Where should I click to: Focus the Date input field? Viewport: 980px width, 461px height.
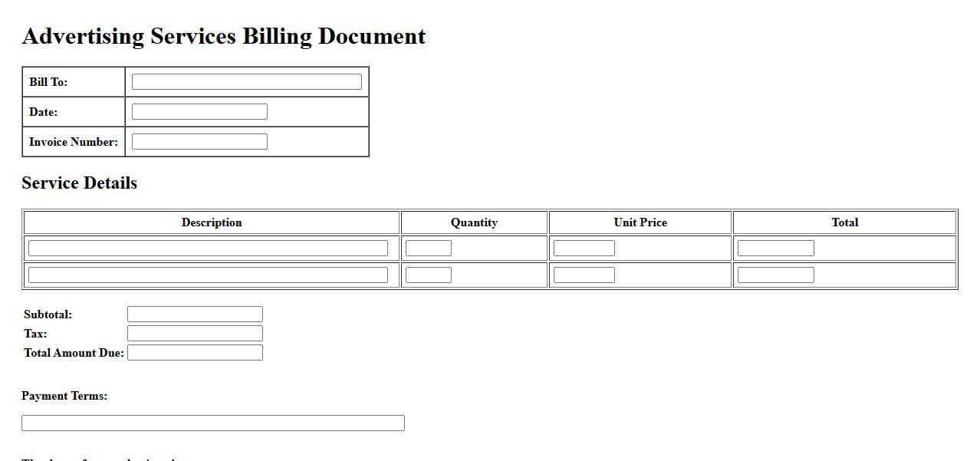[x=199, y=112]
